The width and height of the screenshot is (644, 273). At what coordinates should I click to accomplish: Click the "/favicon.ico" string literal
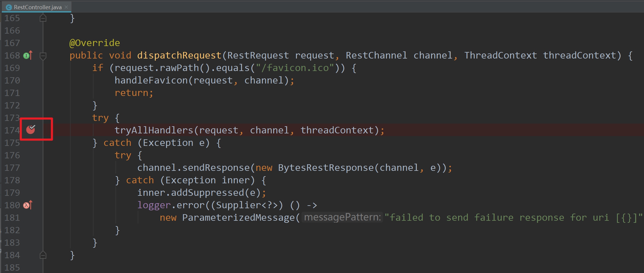(x=295, y=68)
